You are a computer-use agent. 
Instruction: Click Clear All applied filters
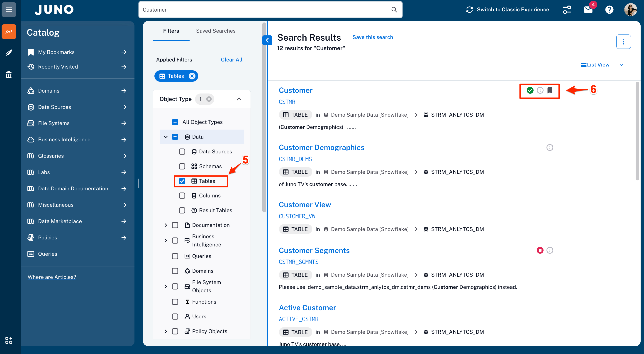pos(232,59)
